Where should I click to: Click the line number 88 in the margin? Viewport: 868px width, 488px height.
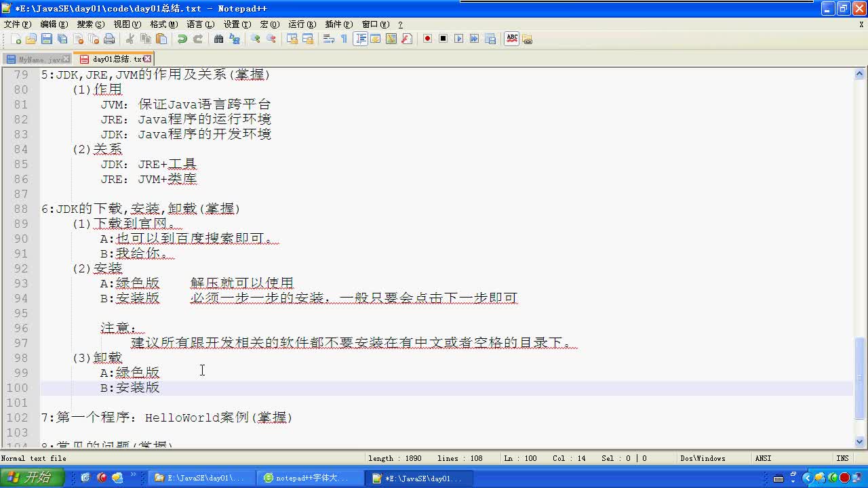click(x=21, y=209)
